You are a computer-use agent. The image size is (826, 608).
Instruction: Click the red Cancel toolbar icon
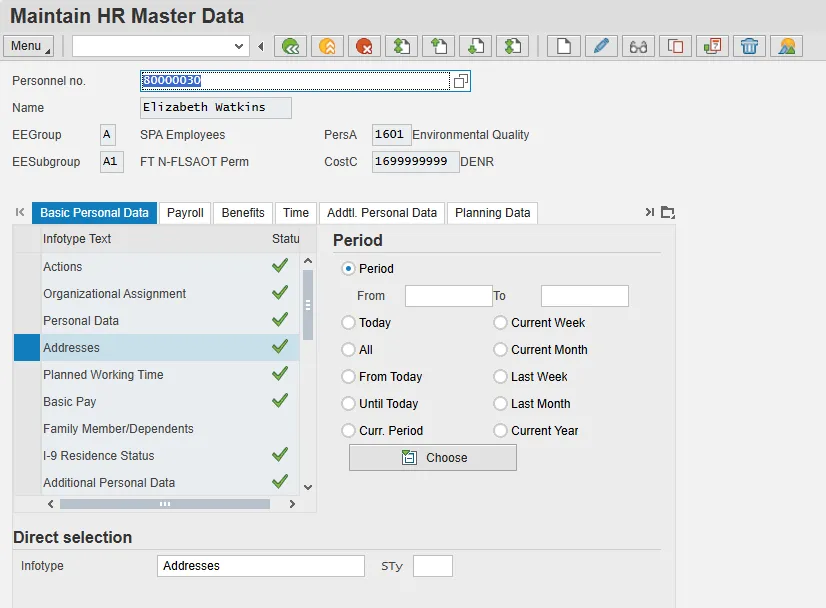point(363,46)
